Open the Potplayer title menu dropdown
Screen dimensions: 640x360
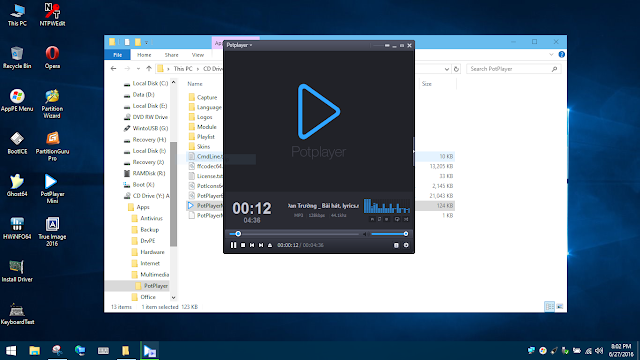tap(239, 45)
